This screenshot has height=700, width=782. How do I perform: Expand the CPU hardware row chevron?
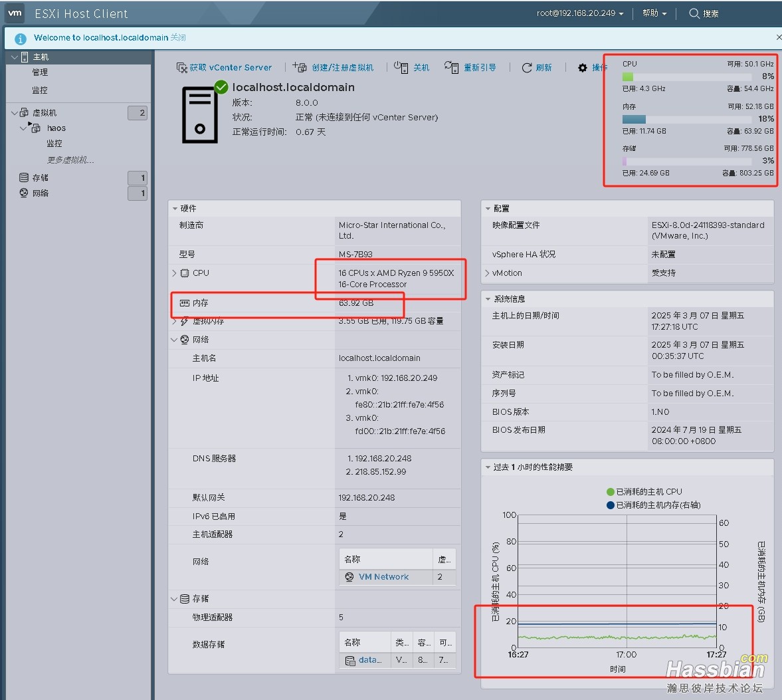pos(173,273)
